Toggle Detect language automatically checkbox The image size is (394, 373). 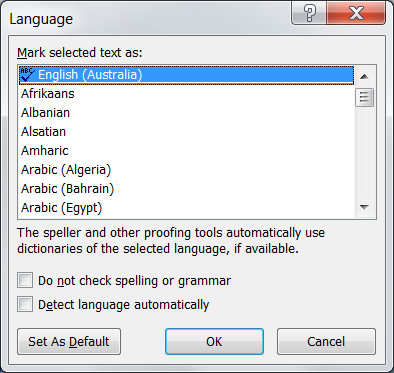point(25,304)
